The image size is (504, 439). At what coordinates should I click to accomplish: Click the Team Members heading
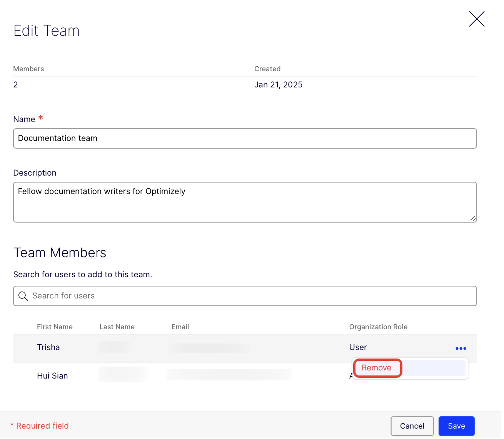click(x=60, y=253)
